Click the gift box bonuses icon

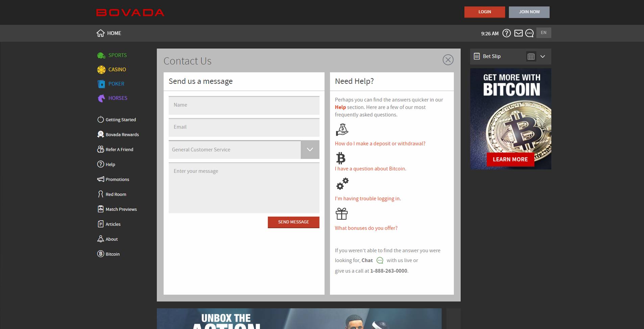(341, 214)
